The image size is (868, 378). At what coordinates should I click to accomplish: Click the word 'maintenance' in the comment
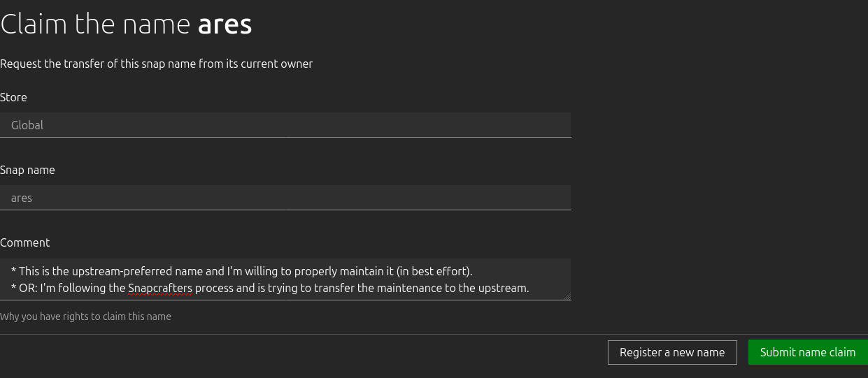click(x=390, y=288)
